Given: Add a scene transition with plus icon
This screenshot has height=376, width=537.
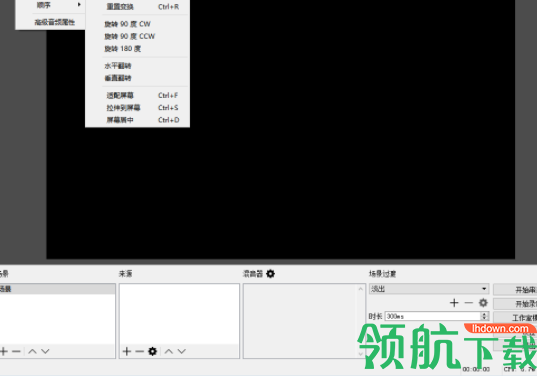Looking at the screenshot, I should [454, 303].
